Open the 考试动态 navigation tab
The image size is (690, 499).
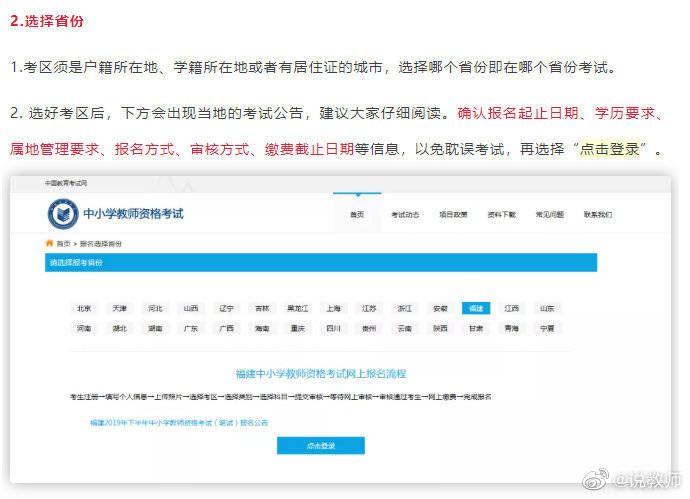(405, 214)
